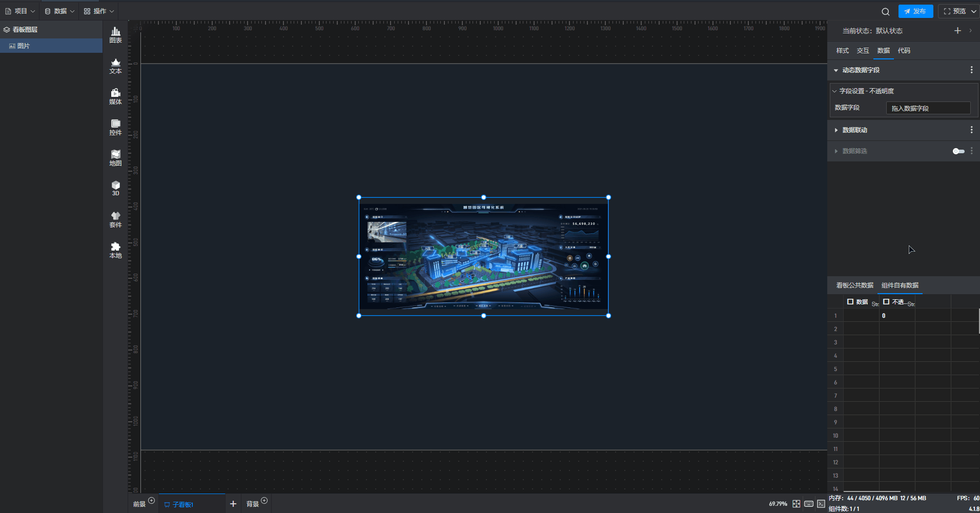980x513 pixels.
Task: Check the 不透 column checkbox
Action: point(886,302)
